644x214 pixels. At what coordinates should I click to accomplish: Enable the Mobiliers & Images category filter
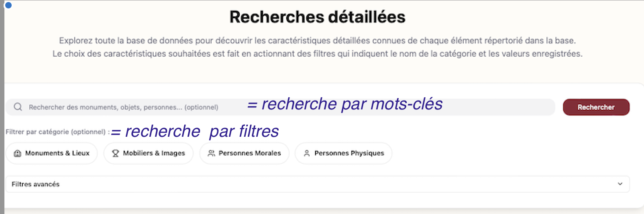click(x=149, y=153)
